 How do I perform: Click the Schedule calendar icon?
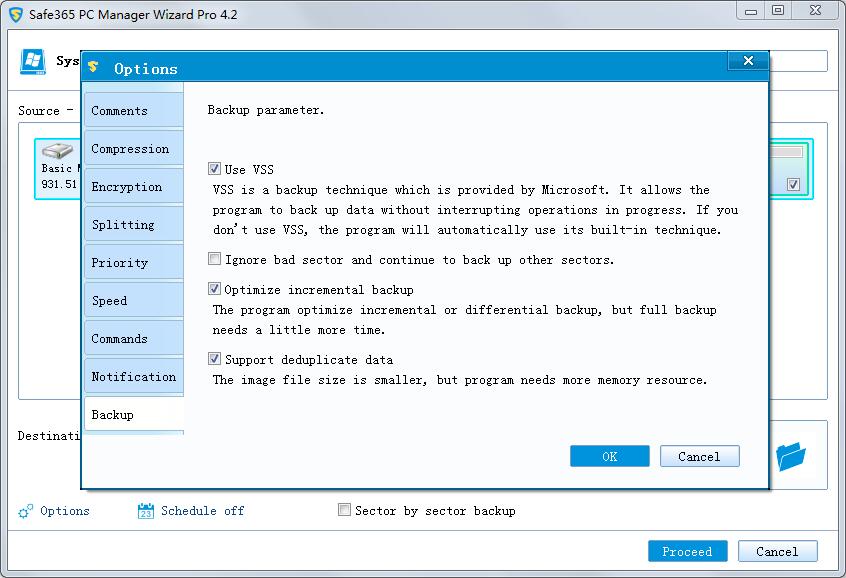[x=146, y=511]
